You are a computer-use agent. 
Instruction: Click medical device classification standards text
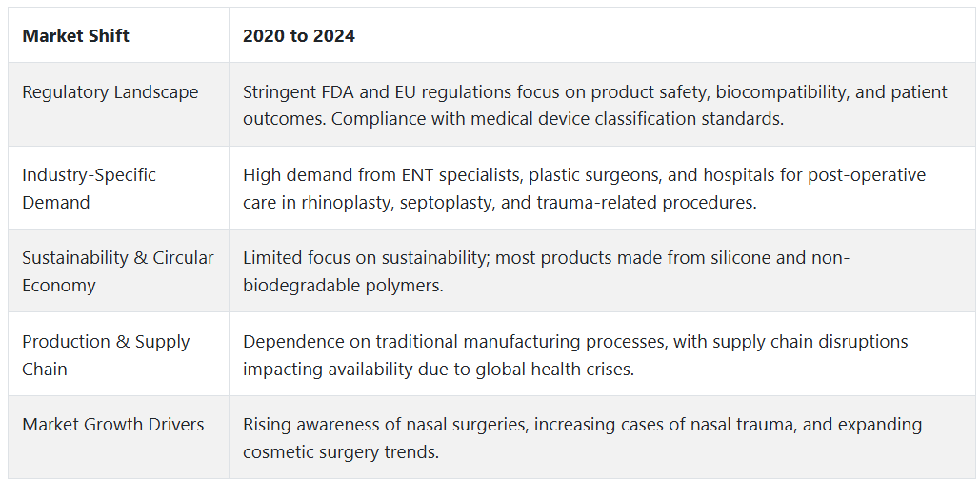click(x=627, y=119)
